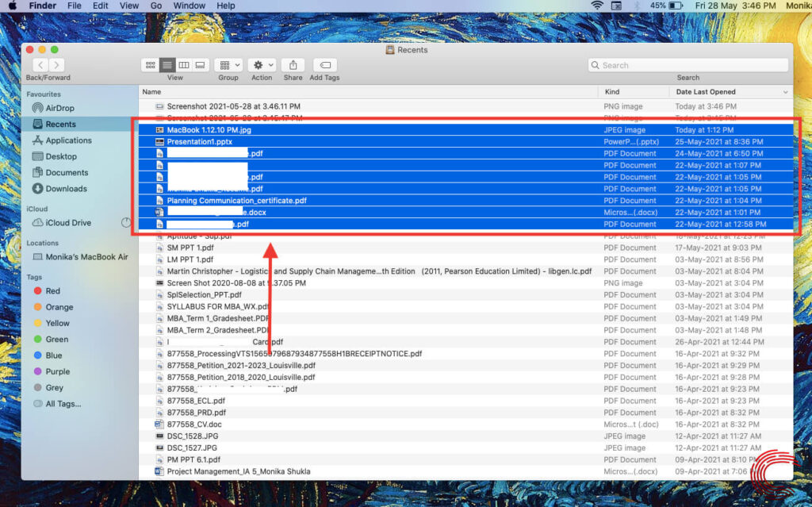Switch to column view
The image size is (812, 507).
pyautogui.click(x=183, y=65)
